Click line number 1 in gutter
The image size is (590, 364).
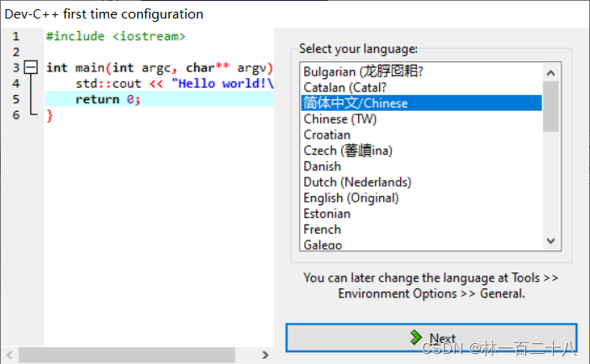pos(16,36)
